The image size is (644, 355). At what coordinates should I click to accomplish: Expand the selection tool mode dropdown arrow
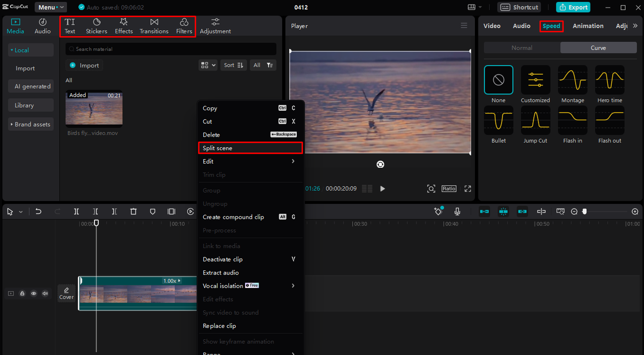click(21, 212)
